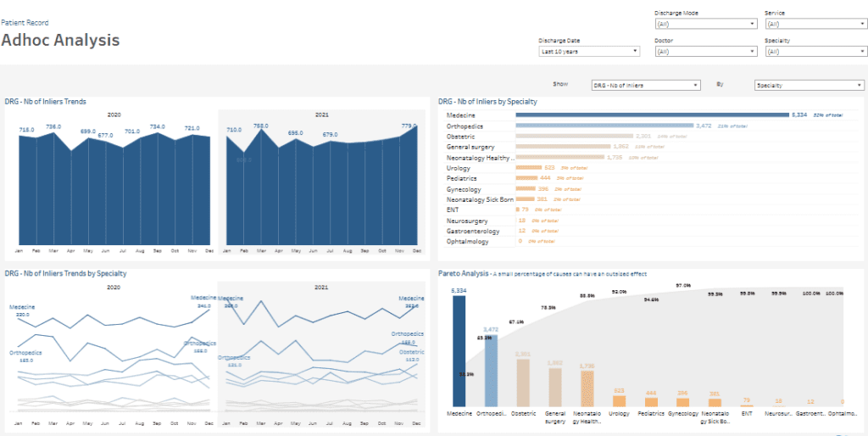Click the Patient Record breadcrumb link

pos(25,23)
